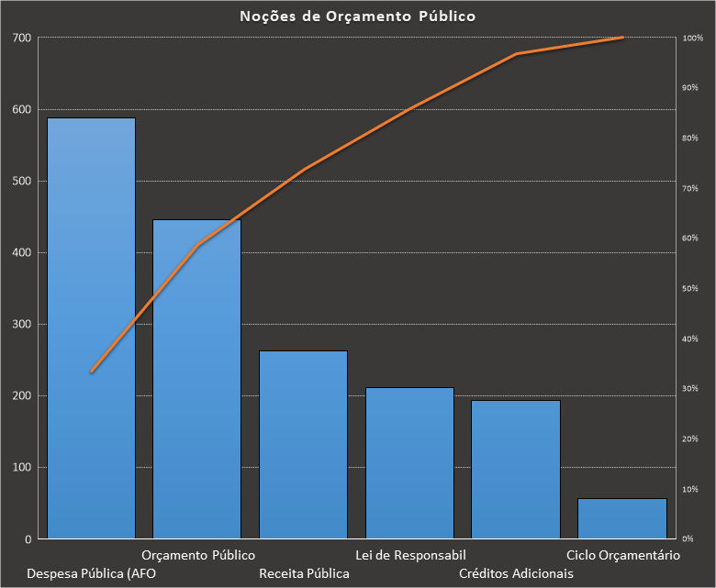Select the Créditos Adicionais bar

pos(515,469)
